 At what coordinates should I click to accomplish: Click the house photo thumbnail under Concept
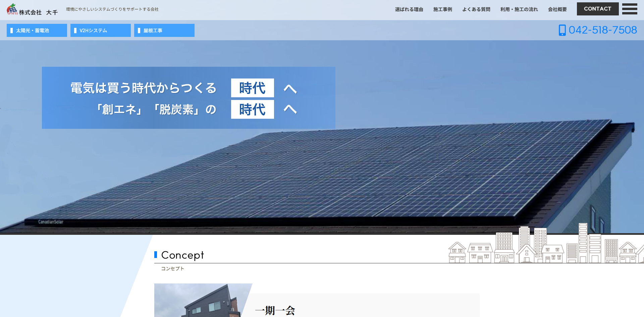pos(203,300)
